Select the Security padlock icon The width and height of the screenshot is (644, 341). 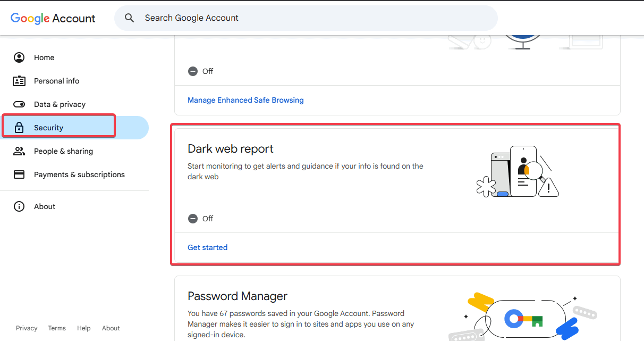(19, 128)
